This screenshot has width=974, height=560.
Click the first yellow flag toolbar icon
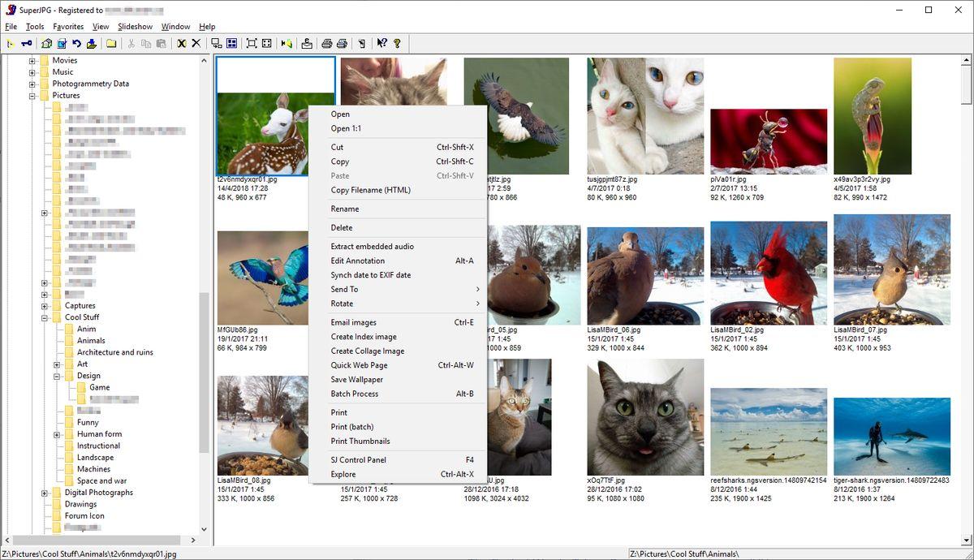click(x=11, y=43)
